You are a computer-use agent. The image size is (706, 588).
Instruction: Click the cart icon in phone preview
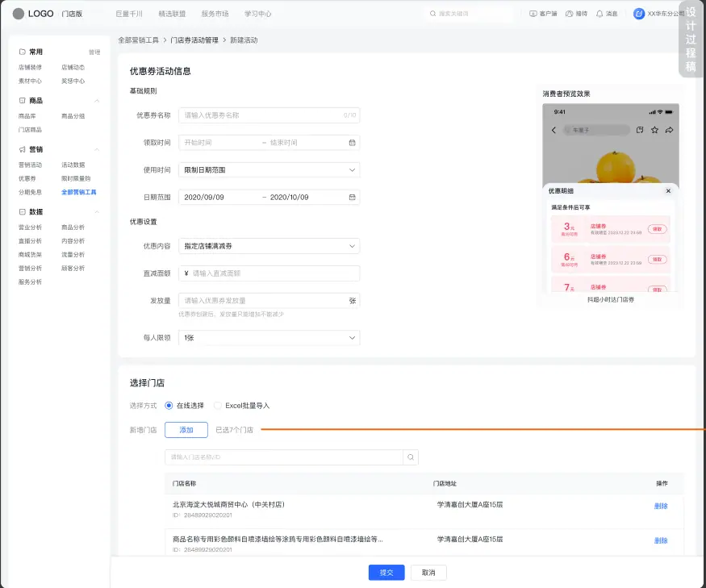click(640, 130)
